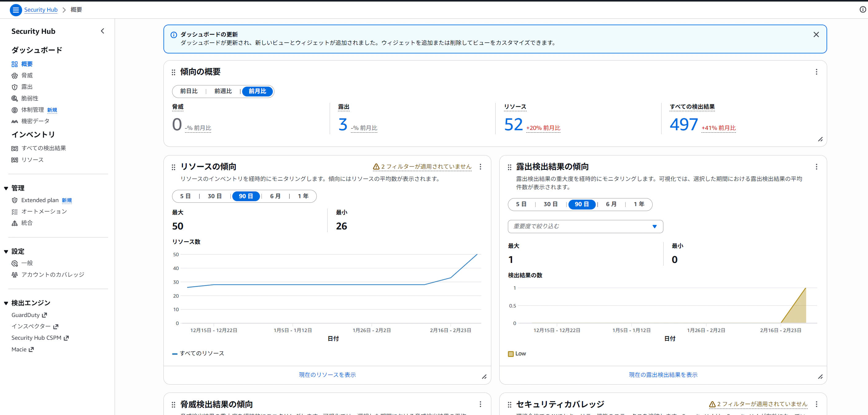Select 1 年 range in 露出検出結果の傾向
The width and height of the screenshot is (868, 415).
(x=639, y=204)
